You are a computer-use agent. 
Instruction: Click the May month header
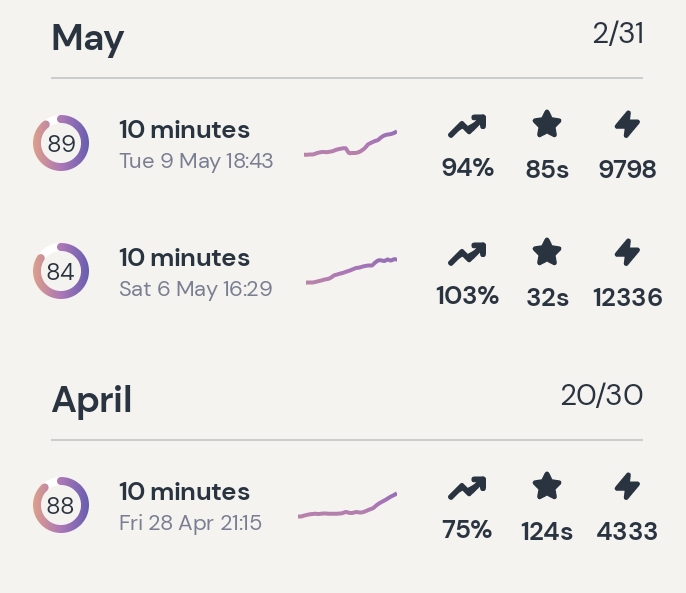tap(88, 38)
